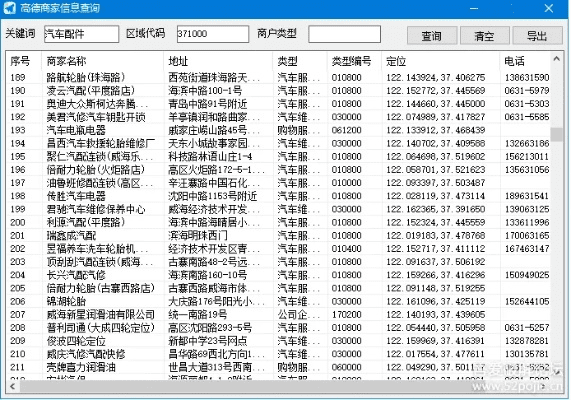Select row 196 倍耐力轮胎(火炬路店)

coord(279,169)
